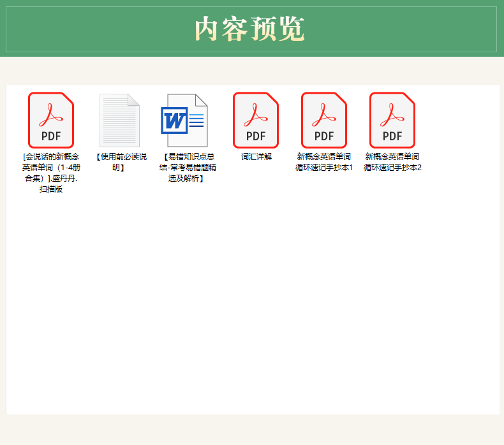Open the 词汇详解 PDF icon
Screen dimensions: 504x445
pyautogui.click(x=256, y=120)
